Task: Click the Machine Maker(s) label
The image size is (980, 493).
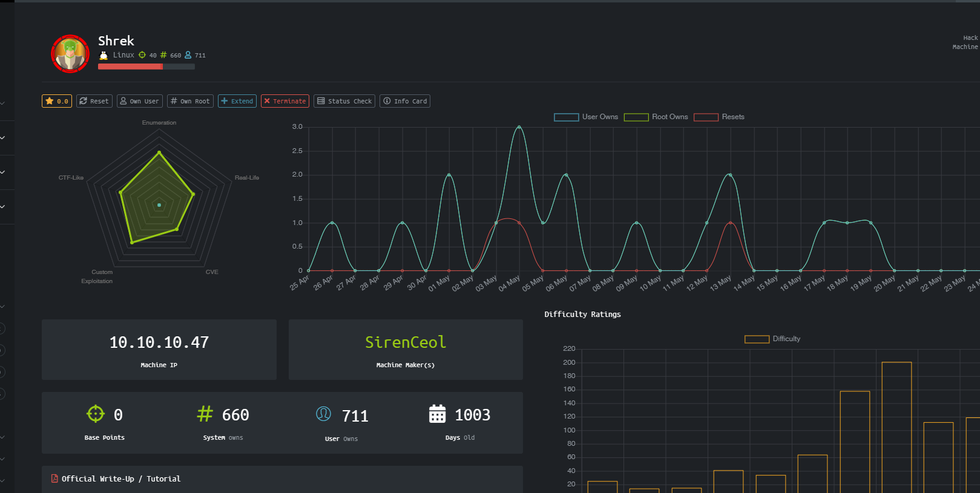Action: pos(406,365)
